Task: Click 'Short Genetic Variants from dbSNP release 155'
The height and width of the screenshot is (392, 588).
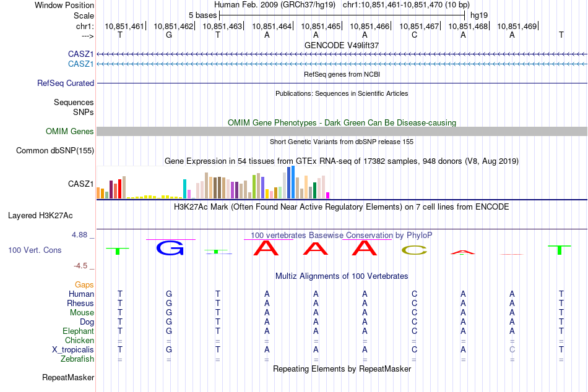Action: click(342, 142)
